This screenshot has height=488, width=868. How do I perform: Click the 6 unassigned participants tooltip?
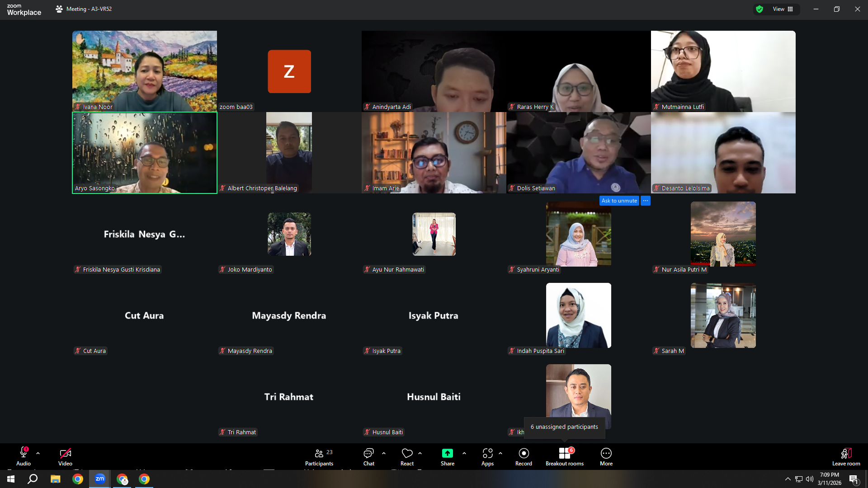[564, 427]
